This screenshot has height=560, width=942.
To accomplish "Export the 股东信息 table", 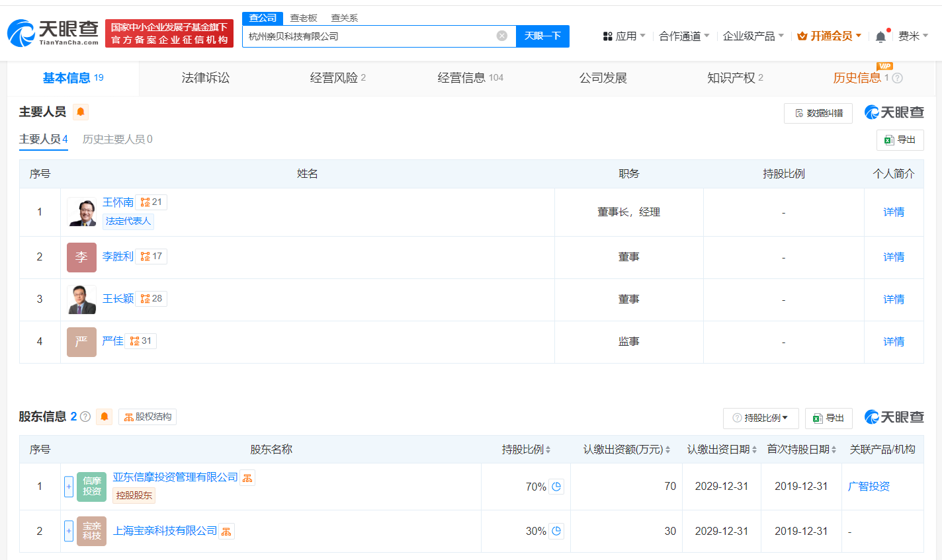I will point(828,418).
